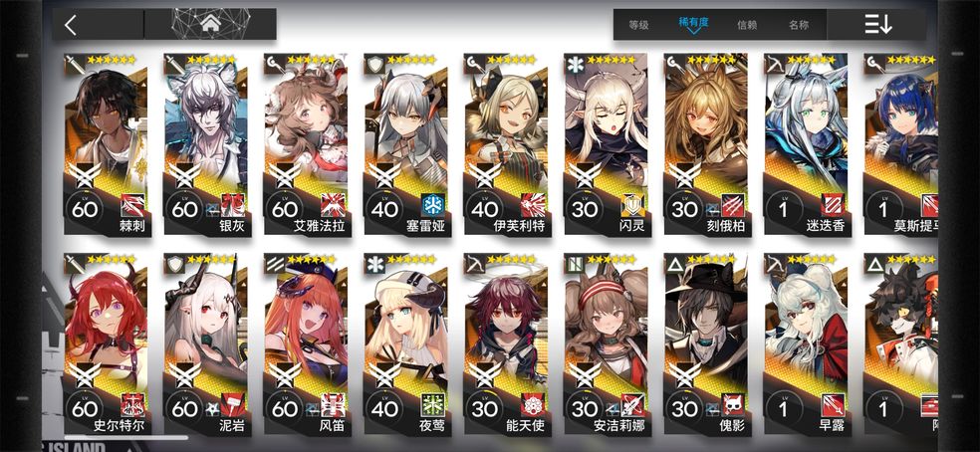This screenshot has width=980, height=452.
Task: Toggle the sort order direction icon
Action: tap(877, 24)
